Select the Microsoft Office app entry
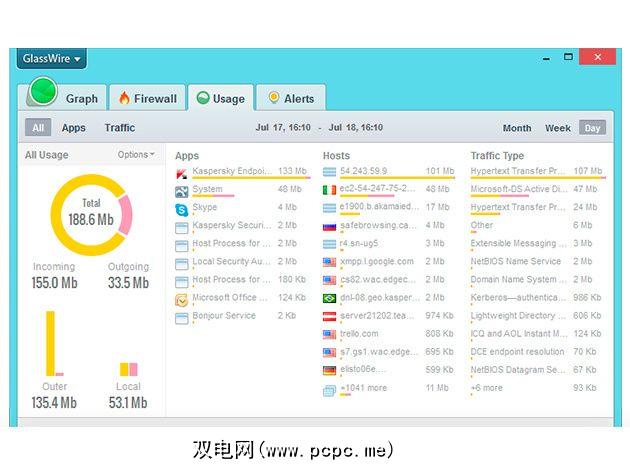 click(x=243, y=298)
